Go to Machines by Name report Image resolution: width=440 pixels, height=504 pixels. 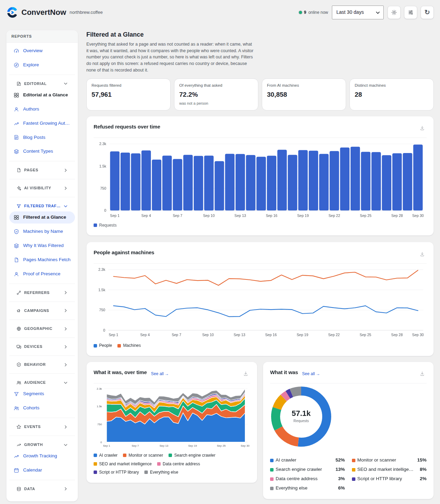click(x=42, y=231)
